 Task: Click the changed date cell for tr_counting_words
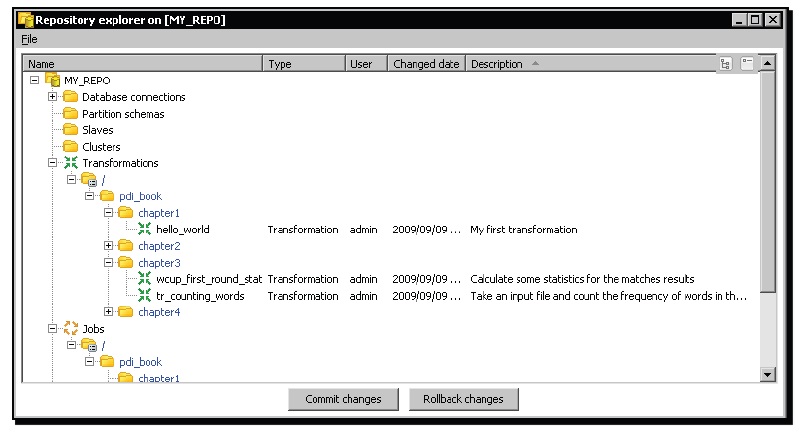pos(427,296)
